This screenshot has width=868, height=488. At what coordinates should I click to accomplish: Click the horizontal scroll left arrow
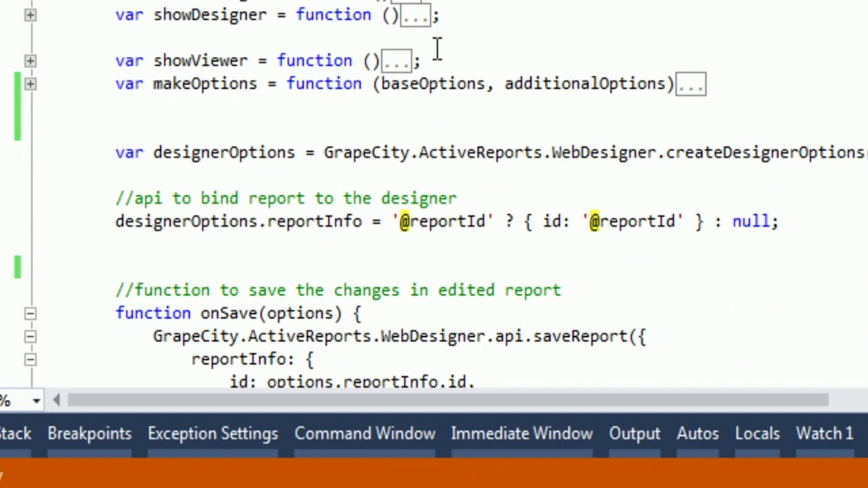point(56,401)
